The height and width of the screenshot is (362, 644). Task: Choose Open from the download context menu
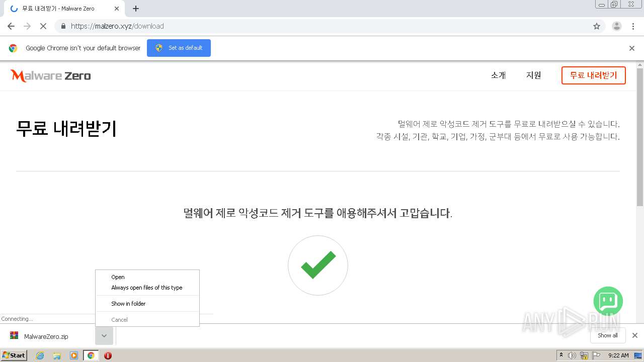click(147, 277)
